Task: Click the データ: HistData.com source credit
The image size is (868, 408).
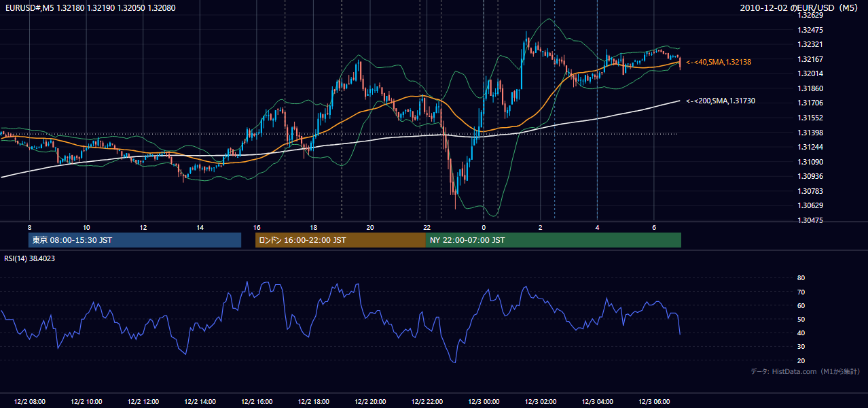Action: pyautogui.click(x=806, y=371)
